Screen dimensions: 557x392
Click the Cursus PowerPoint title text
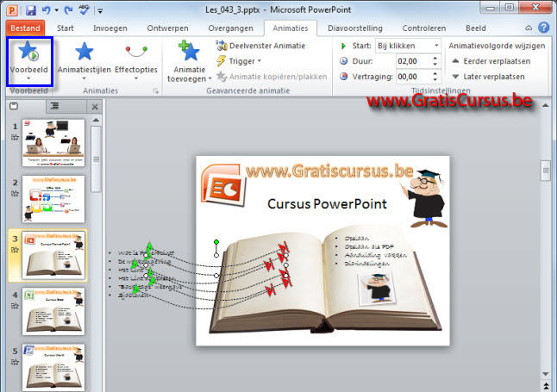pos(327,204)
